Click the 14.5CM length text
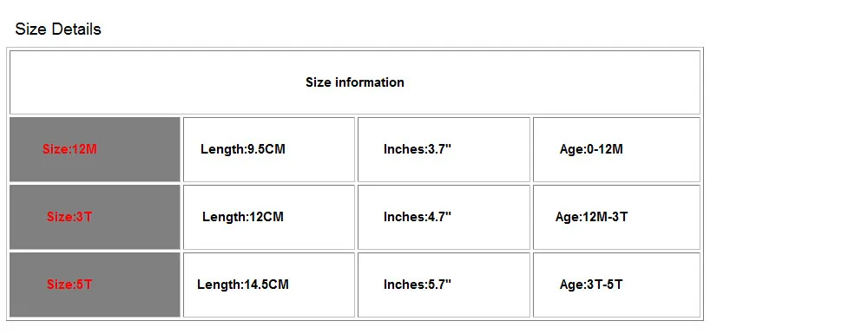This screenshot has height=334, width=868. click(266, 285)
